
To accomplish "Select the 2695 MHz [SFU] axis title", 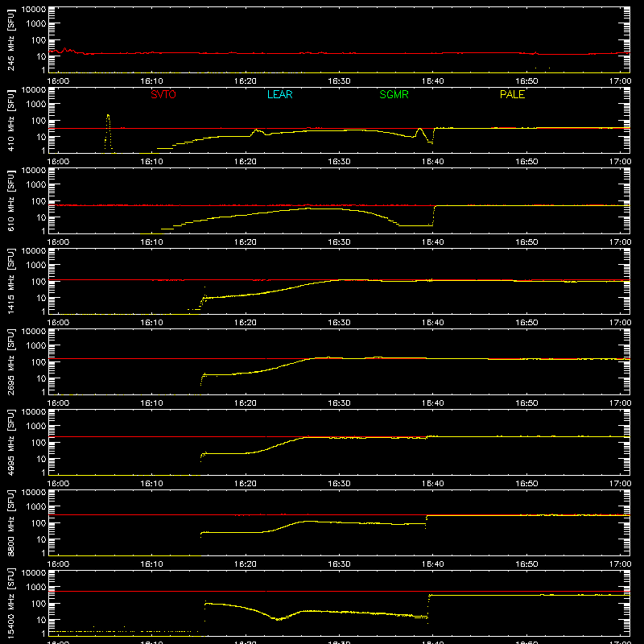I will (x=10, y=361).
